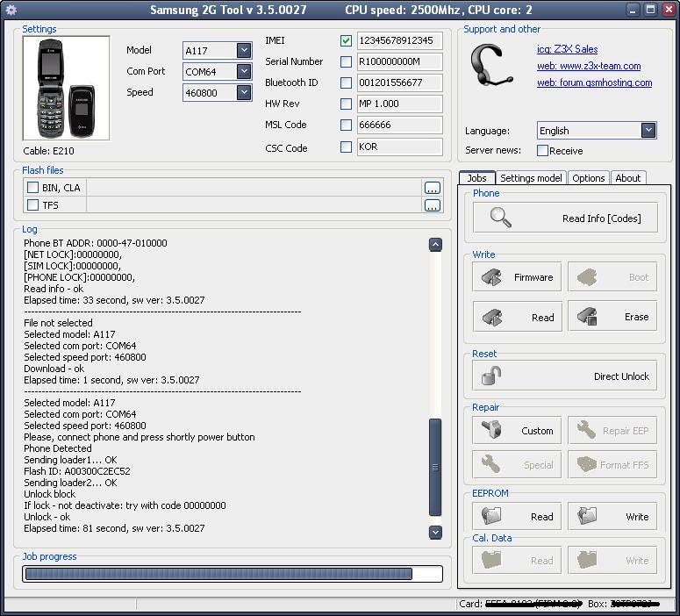Tick the Bluetooth ID checkbox
The height and width of the screenshot is (616, 680).
346,82
